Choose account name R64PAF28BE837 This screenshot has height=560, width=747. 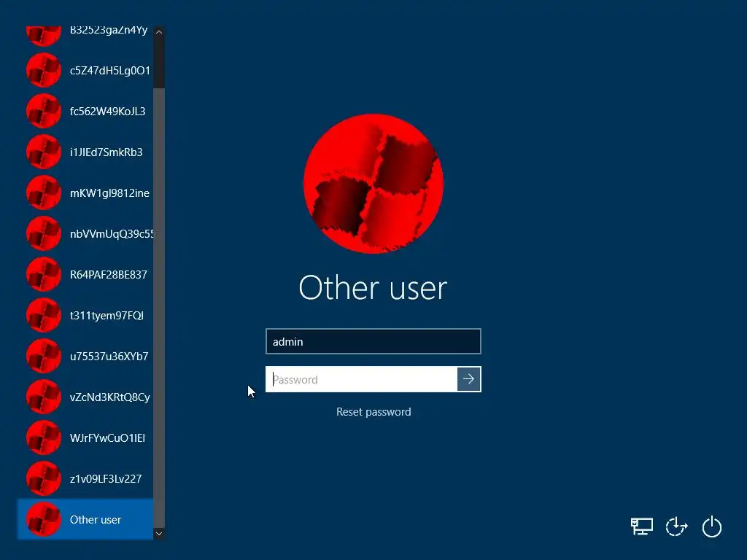[x=109, y=275]
